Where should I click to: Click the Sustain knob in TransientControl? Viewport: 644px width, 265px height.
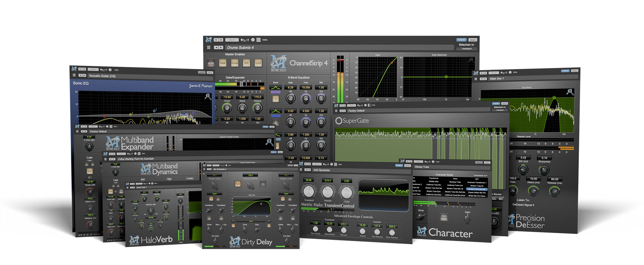click(328, 192)
